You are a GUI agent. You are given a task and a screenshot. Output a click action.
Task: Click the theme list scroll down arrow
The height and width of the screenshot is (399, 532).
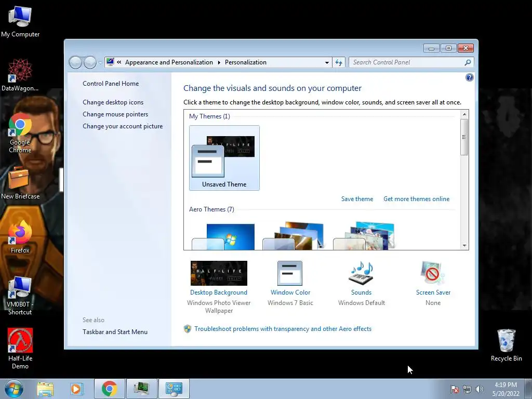tap(464, 246)
